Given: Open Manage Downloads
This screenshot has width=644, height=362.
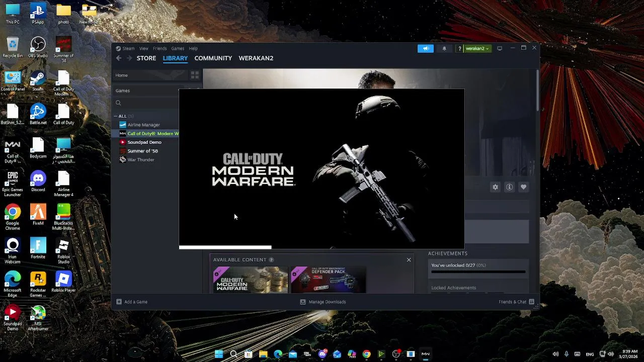Looking at the screenshot, I should (x=323, y=302).
